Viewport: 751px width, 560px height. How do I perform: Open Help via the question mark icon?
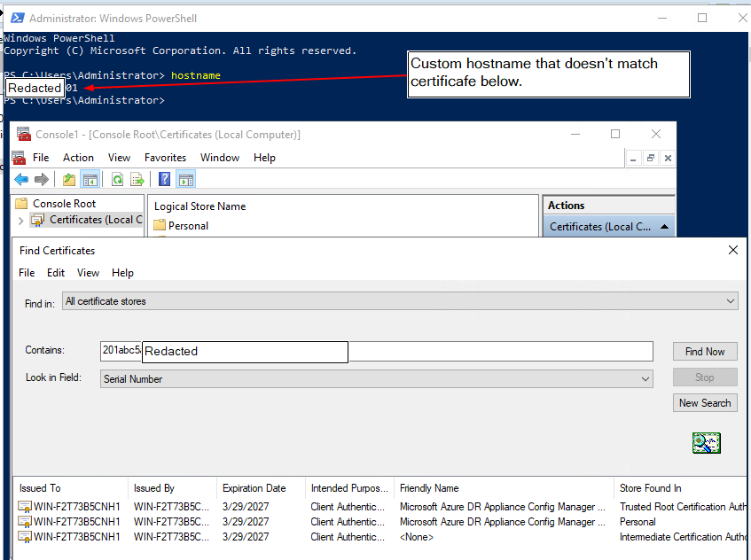coord(164,179)
